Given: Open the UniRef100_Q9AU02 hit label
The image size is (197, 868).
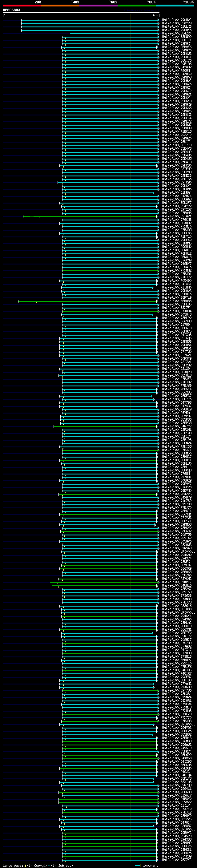Looking at the screenshot, I should coord(176,20).
